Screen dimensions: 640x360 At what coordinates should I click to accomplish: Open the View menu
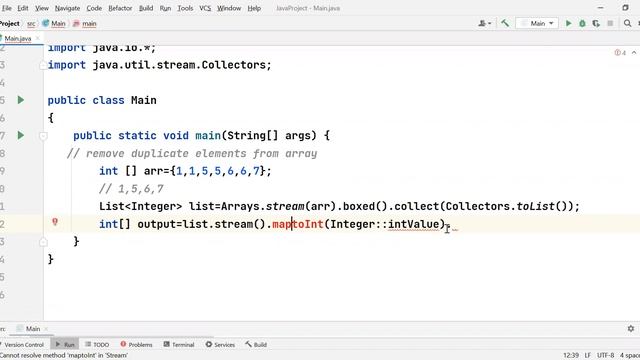42,8
